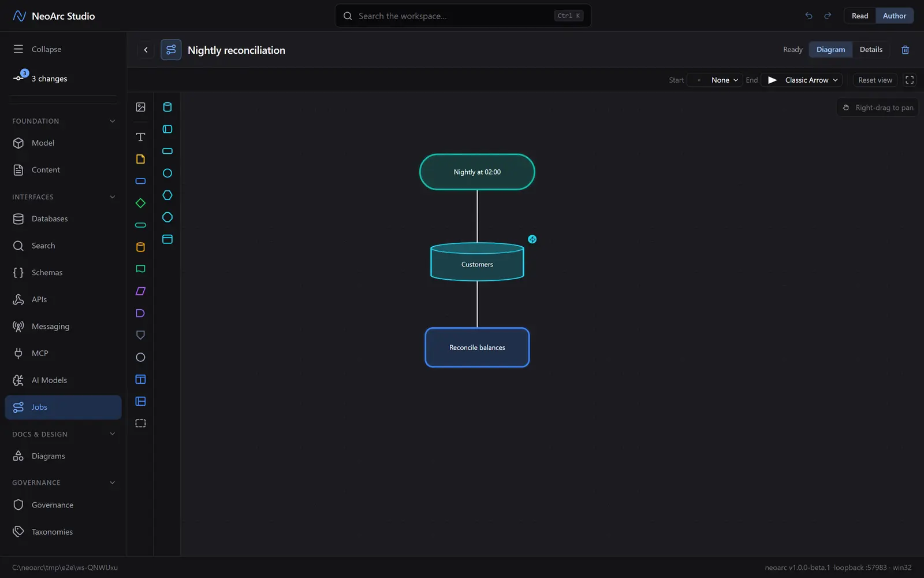
Task: Undo the last change
Action: 808,16
